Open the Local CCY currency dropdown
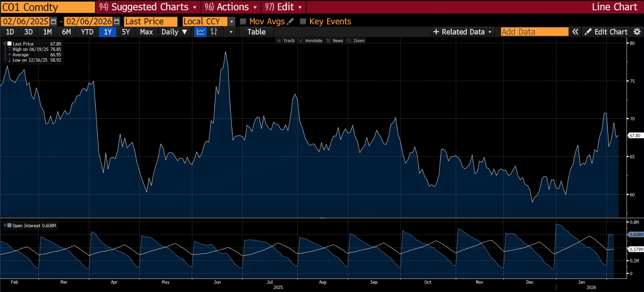The image size is (644, 292). pos(232,21)
